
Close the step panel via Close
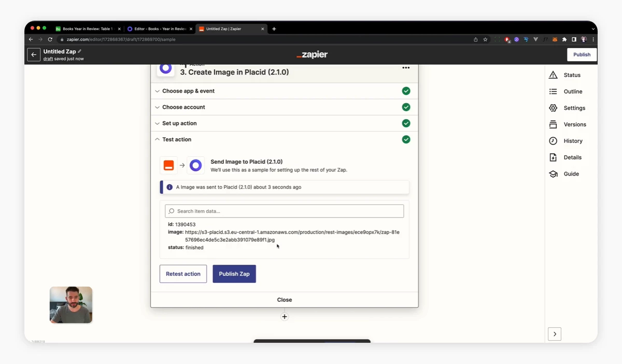point(285,300)
